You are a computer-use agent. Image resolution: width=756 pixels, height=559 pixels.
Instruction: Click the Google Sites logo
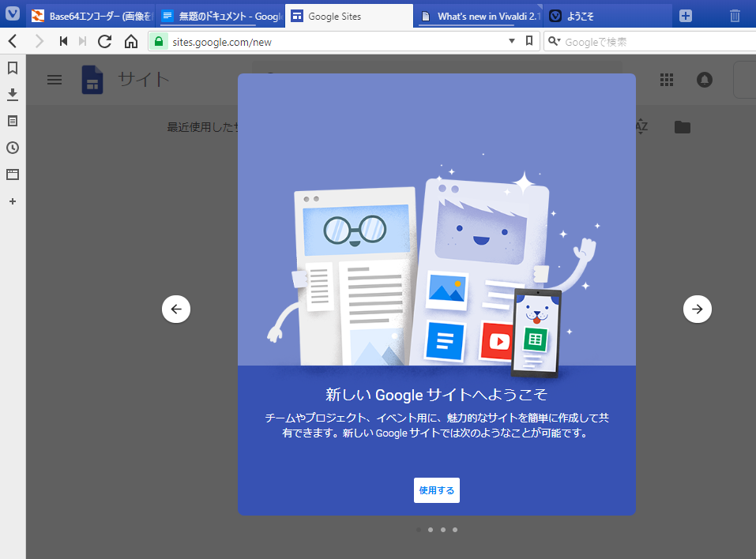(x=92, y=79)
